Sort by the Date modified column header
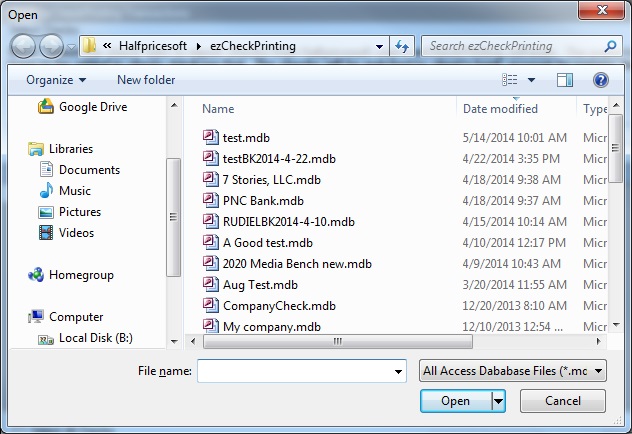This screenshot has height=434, width=632. pos(500,109)
